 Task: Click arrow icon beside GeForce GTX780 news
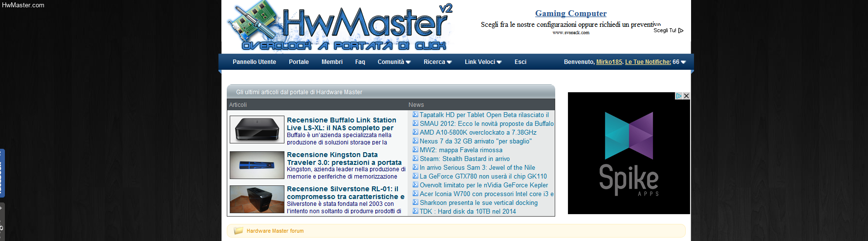[x=415, y=176]
